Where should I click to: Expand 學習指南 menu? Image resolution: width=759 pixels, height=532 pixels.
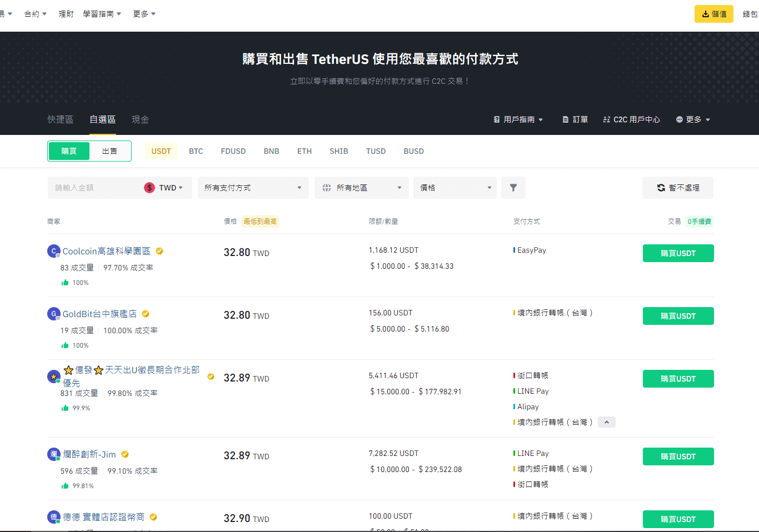pyautogui.click(x=102, y=14)
